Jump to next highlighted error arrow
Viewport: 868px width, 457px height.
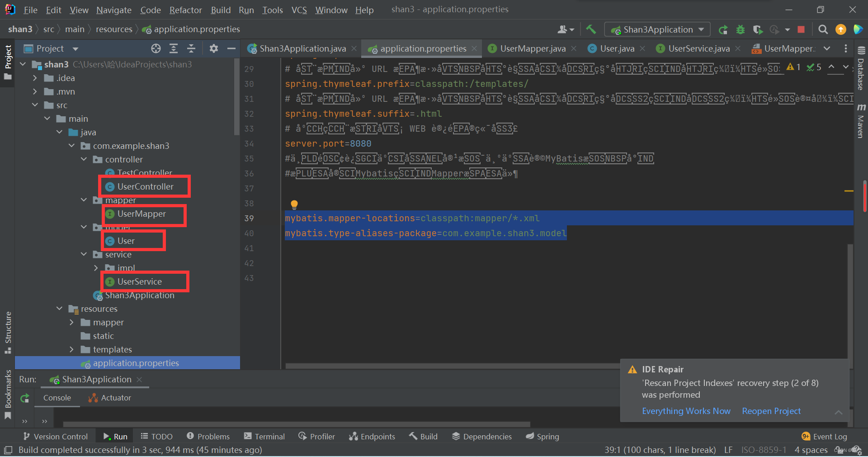846,67
